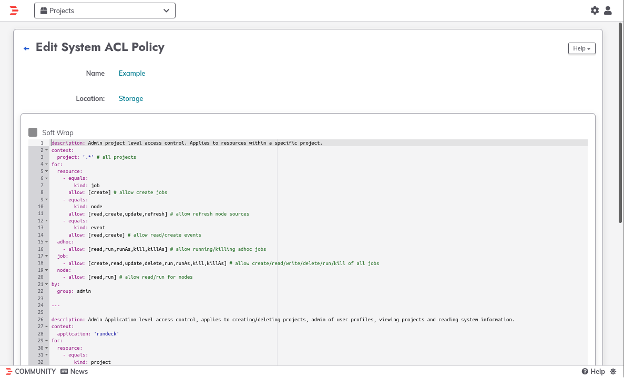Go back using the blue arrow beside the title

point(26,49)
